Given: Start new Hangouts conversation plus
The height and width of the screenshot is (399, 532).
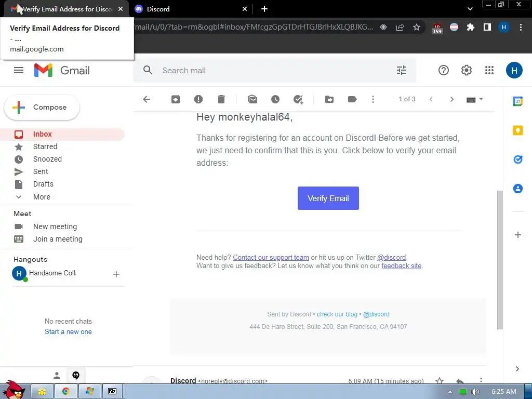Looking at the screenshot, I should [x=116, y=274].
